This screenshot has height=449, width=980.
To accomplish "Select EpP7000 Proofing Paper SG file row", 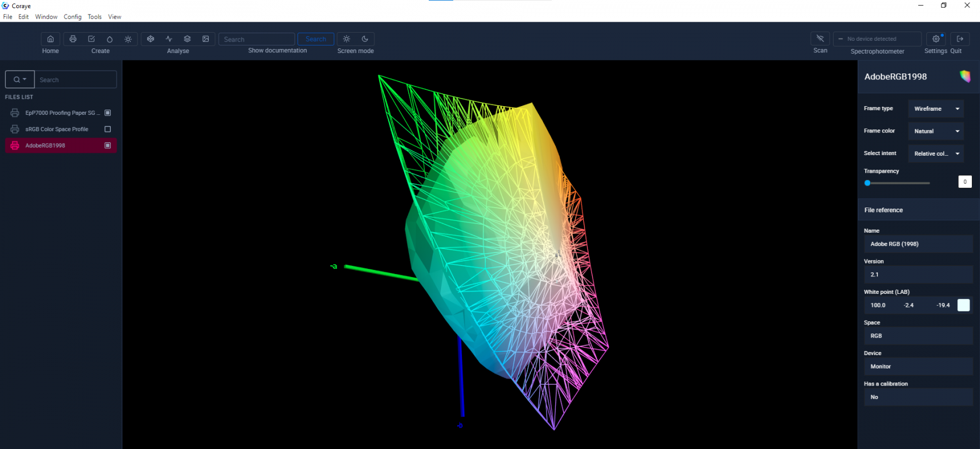I will click(61, 113).
